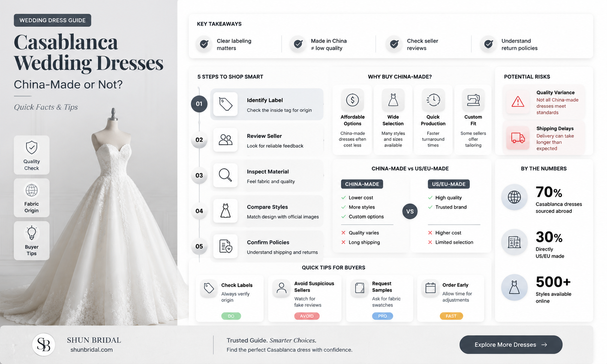This screenshot has height=364, width=607.
Task: Click the green check next to High quality
Action: (430, 198)
